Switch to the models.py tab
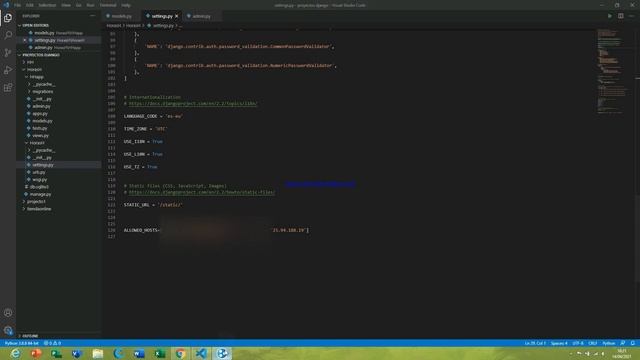This screenshot has width=640, height=360. pyautogui.click(x=121, y=16)
